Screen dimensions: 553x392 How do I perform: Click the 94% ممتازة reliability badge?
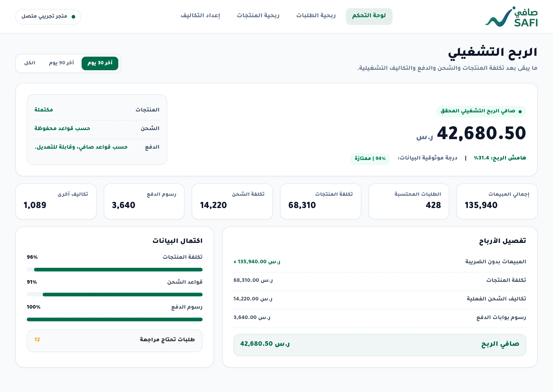tap(370, 159)
